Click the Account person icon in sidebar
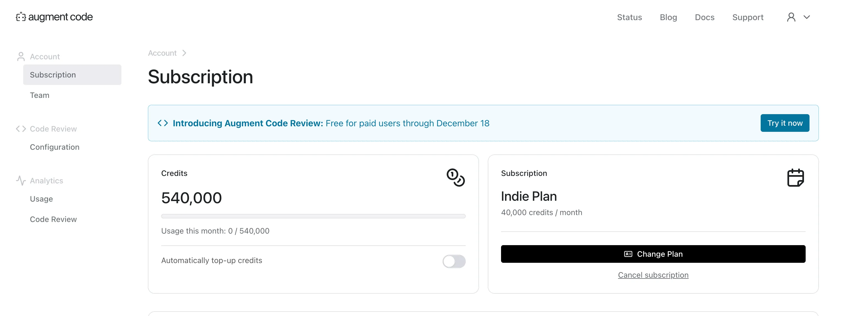Screen dimensions: 868x316 click(21, 57)
